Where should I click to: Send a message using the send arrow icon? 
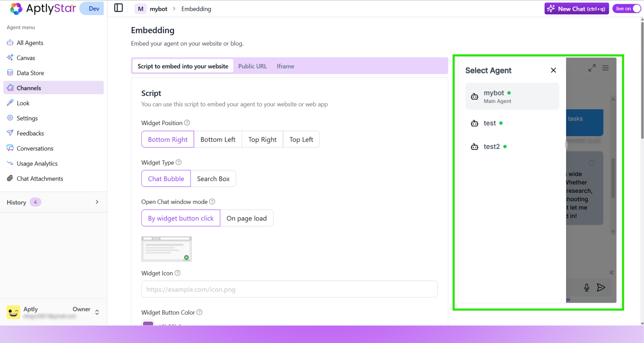tap(601, 287)
